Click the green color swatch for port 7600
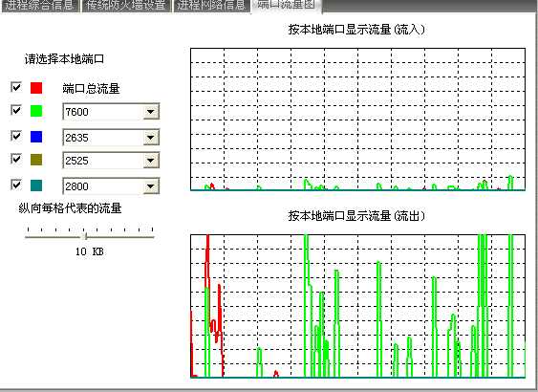 point(36,111)
